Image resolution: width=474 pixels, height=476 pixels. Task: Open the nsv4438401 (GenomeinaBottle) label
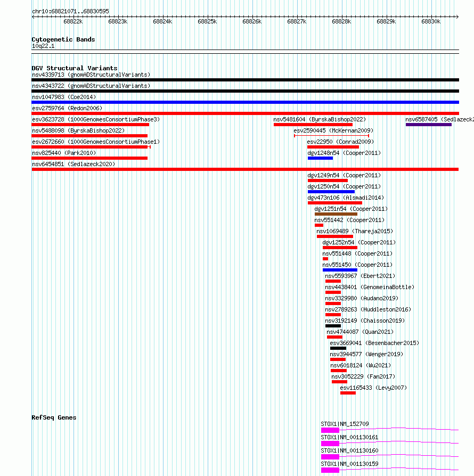coord(370,287)
